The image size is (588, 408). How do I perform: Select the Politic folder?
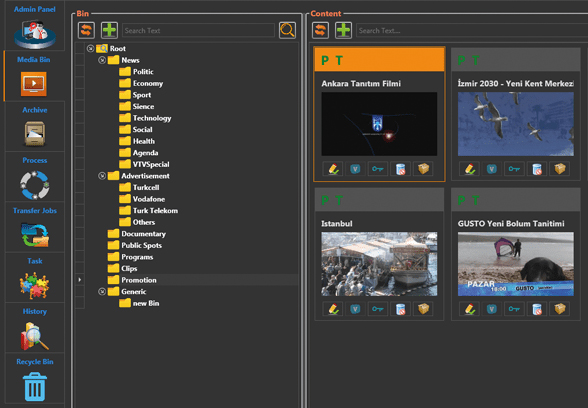click(136, 72)
